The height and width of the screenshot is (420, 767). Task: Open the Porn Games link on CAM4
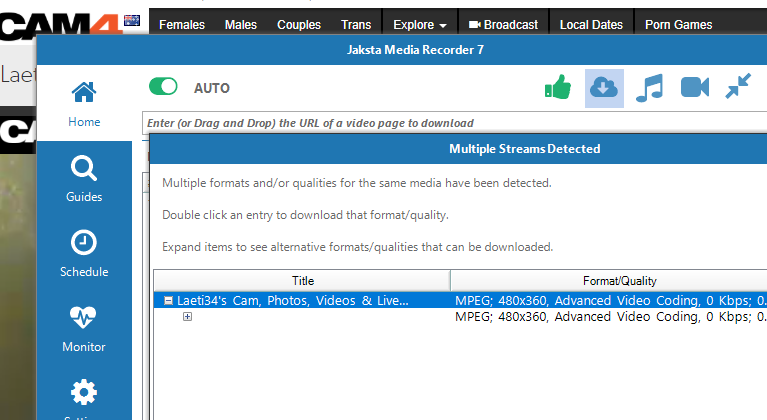pyautogui.click(x=678, y=24)
